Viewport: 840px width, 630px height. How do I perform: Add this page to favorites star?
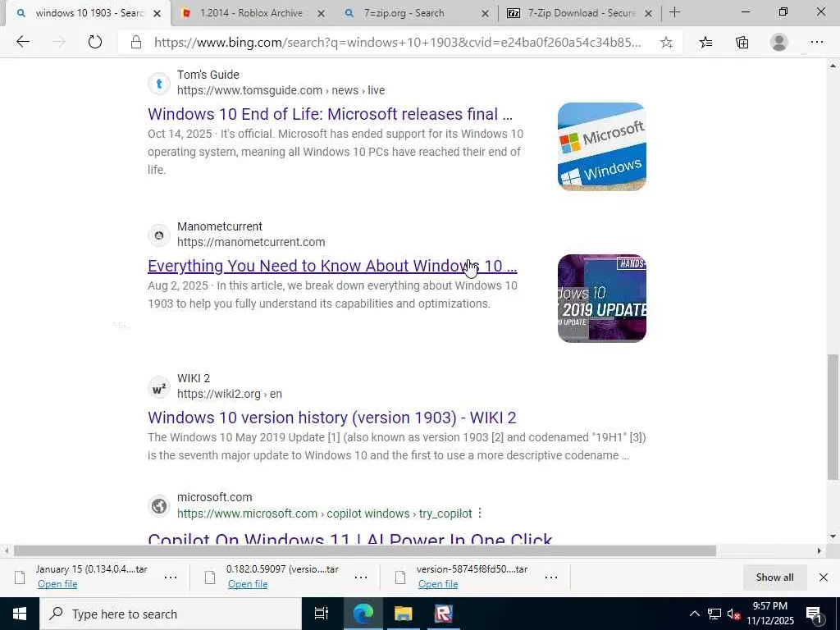[666, 43]
